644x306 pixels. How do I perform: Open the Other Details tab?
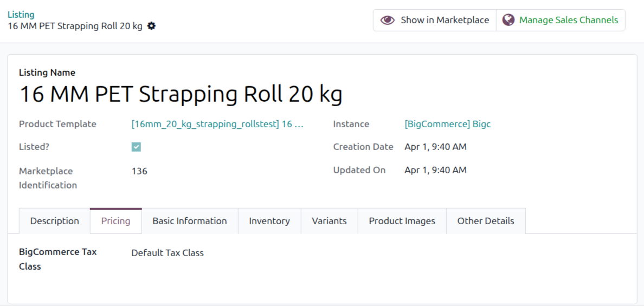coord(486,221)
